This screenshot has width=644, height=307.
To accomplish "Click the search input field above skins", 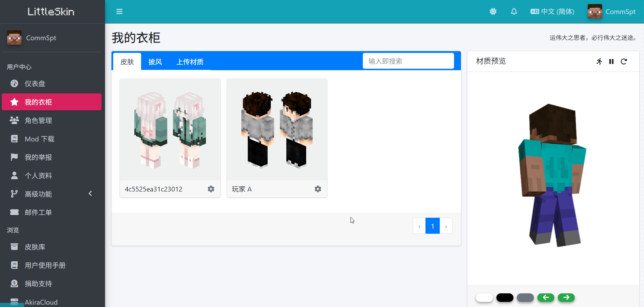I will pos(408,61).
